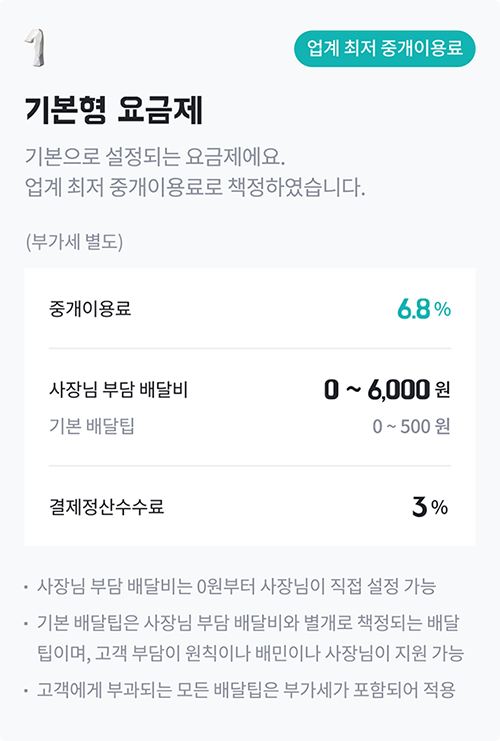The height and width of the screenshot is (741, 500).
Task: Click the 3% settlement fee value
Action: (430, 507)
